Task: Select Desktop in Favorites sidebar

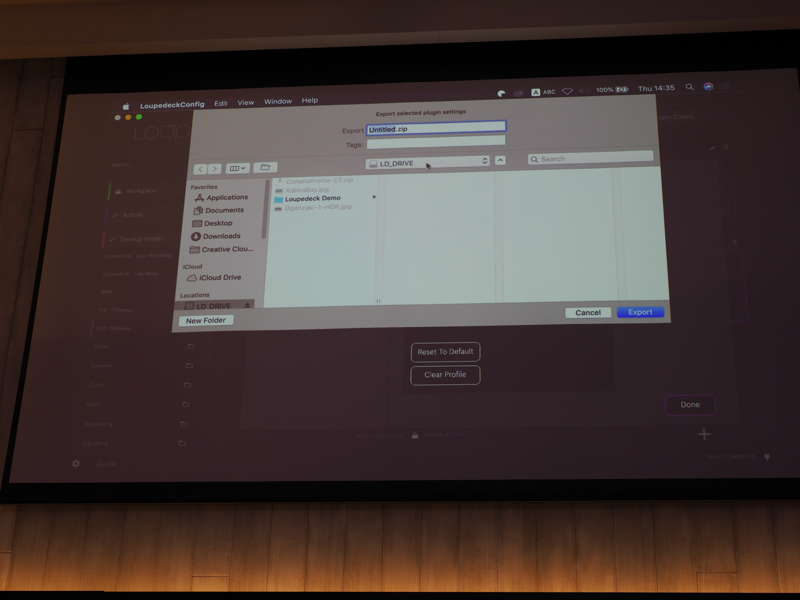Action: point(213,223)
